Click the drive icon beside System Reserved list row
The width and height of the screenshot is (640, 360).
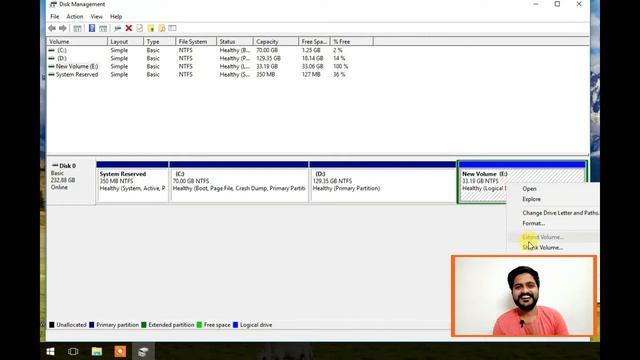(x=51, y=74)
